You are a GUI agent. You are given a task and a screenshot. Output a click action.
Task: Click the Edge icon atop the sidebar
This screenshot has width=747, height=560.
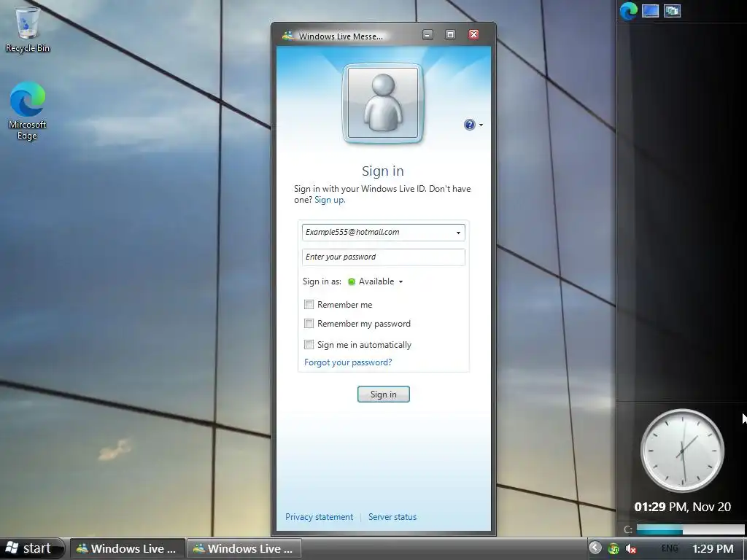tap(628, 11)
